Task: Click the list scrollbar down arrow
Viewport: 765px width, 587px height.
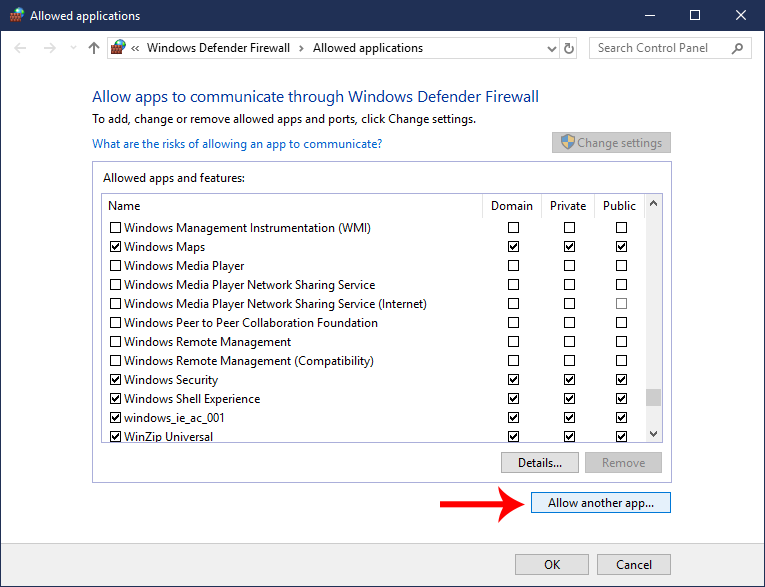Action: click(x=654, y=433)
